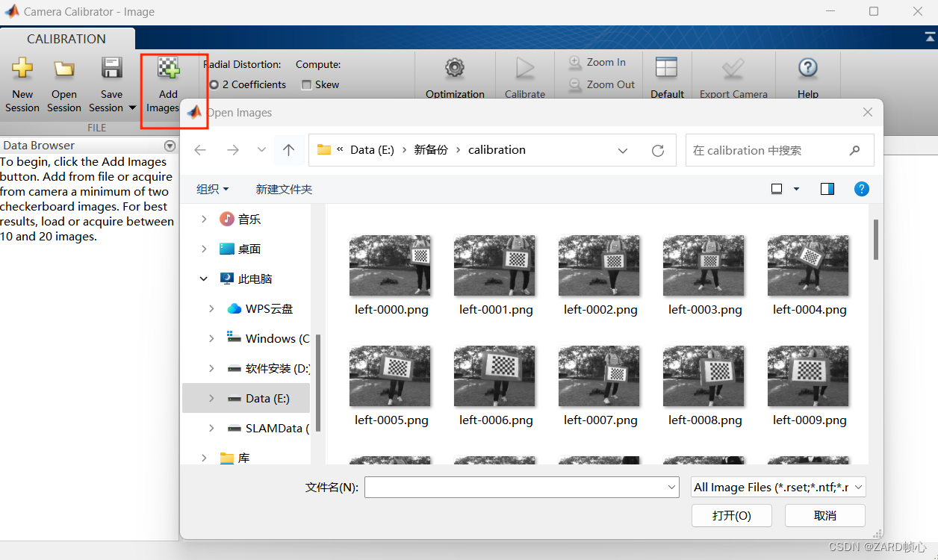
Task: Expand the SLAMData drive node
Action: pos(211,428)
